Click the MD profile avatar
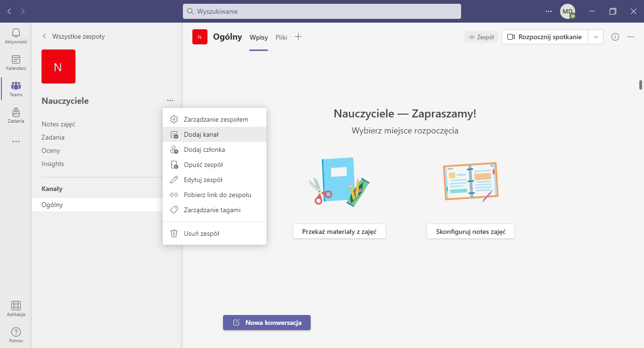644x348 pixels. pyautogui.click(x=567, y=11)
